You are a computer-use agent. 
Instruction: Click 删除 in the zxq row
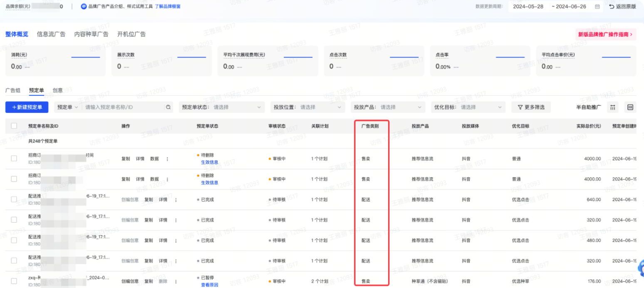pos(163,281)
